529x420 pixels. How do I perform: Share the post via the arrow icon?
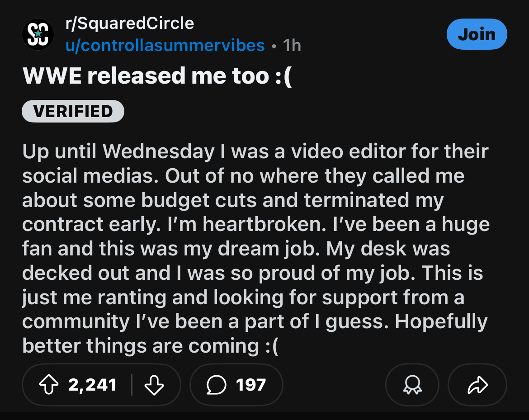[477, 385]
